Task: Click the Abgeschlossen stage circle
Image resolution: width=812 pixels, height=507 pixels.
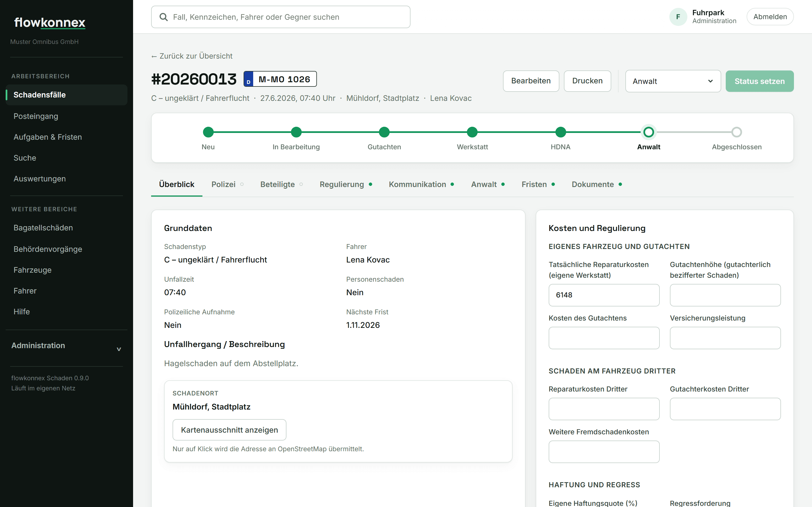Action: (x=736, y=132)
